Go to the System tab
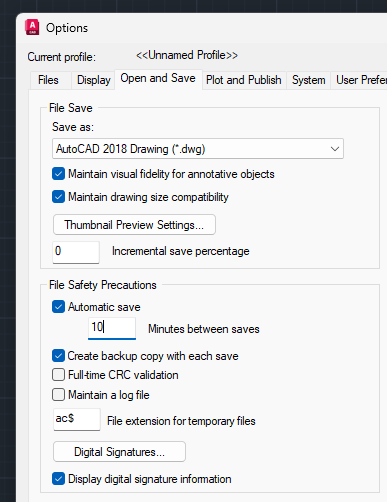Viewport: 387px width, 502px height. click(x=309, y=80)
